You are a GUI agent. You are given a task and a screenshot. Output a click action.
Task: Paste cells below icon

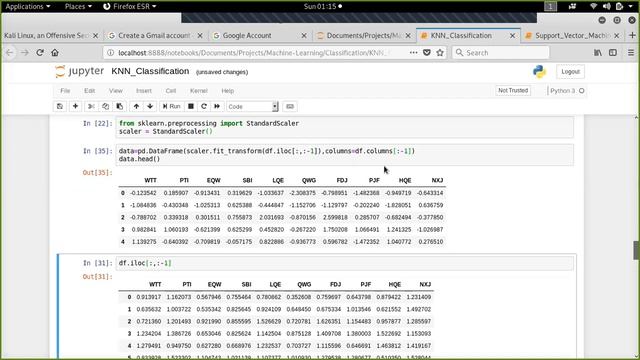(x=120, y=107)
